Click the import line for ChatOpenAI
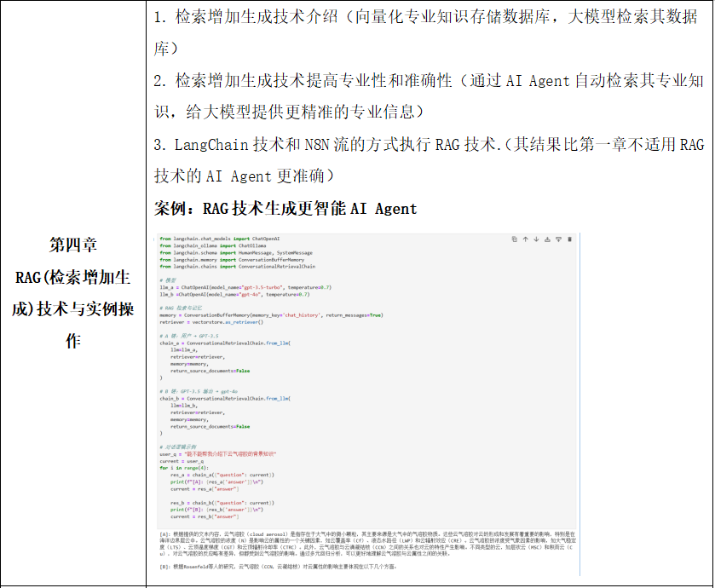The width and height of the screenshot is (715, 588). pyautogui.click(x=220, y=239)
